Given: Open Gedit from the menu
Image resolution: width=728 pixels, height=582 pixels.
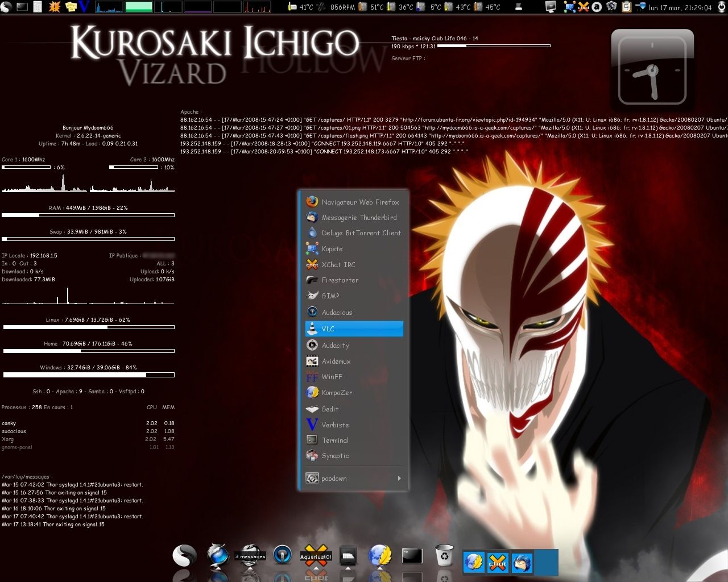Looking at the screenshot, I should 354,409.
